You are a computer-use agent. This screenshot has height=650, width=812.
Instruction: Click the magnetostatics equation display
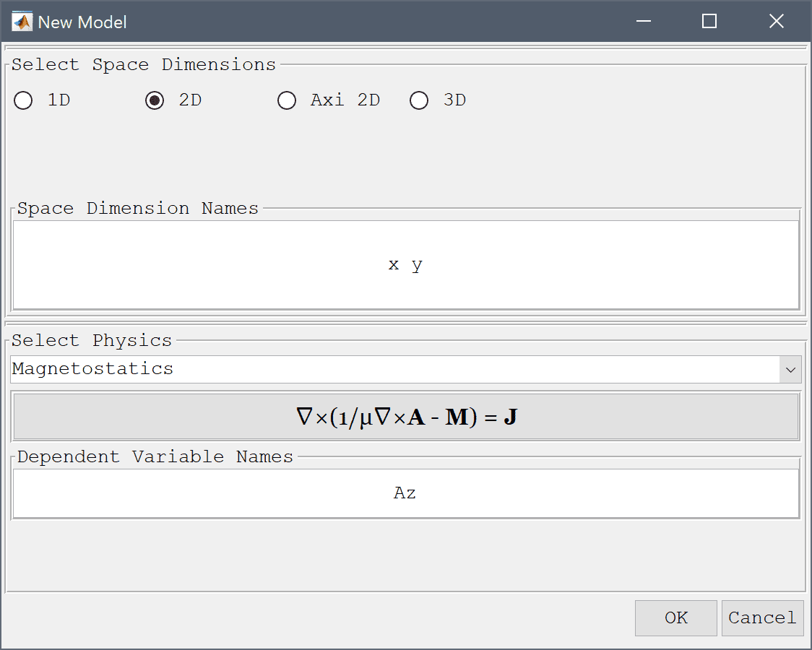pos(406,417)
